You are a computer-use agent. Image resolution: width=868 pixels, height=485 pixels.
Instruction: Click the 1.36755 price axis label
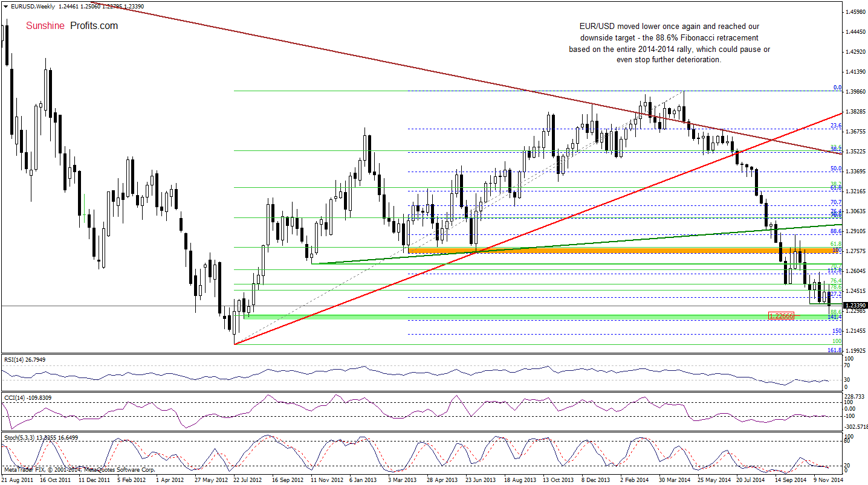point(857,132)
